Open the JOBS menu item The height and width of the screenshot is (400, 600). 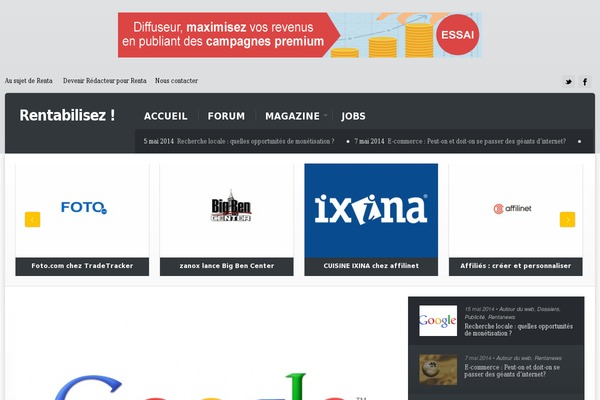point(353,116)
